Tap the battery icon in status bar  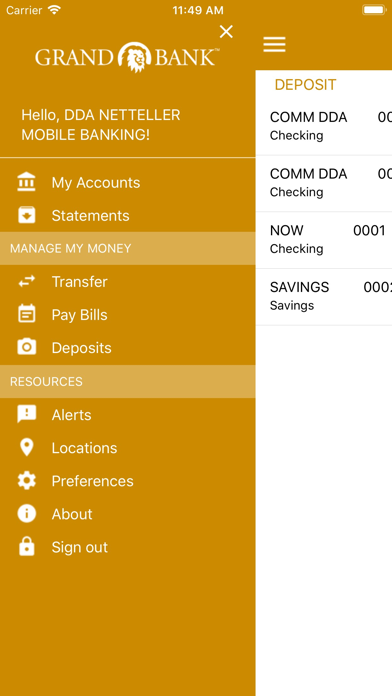click(374, 10)
